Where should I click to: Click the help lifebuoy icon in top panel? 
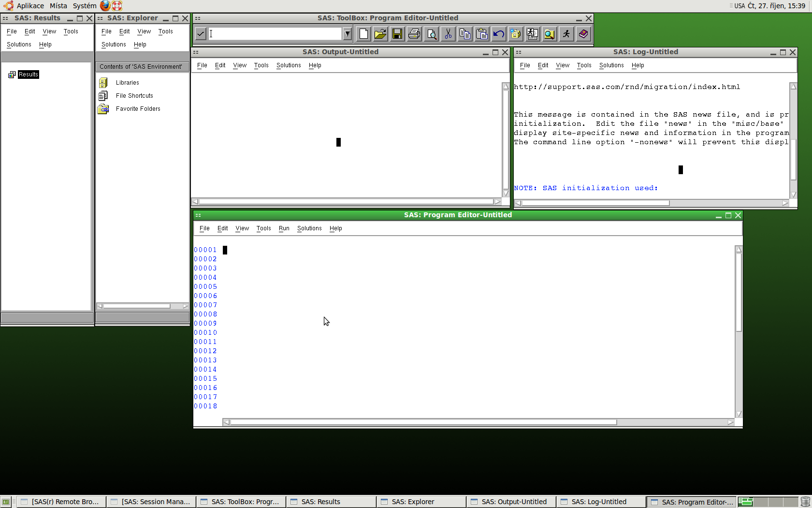[117, 6]
